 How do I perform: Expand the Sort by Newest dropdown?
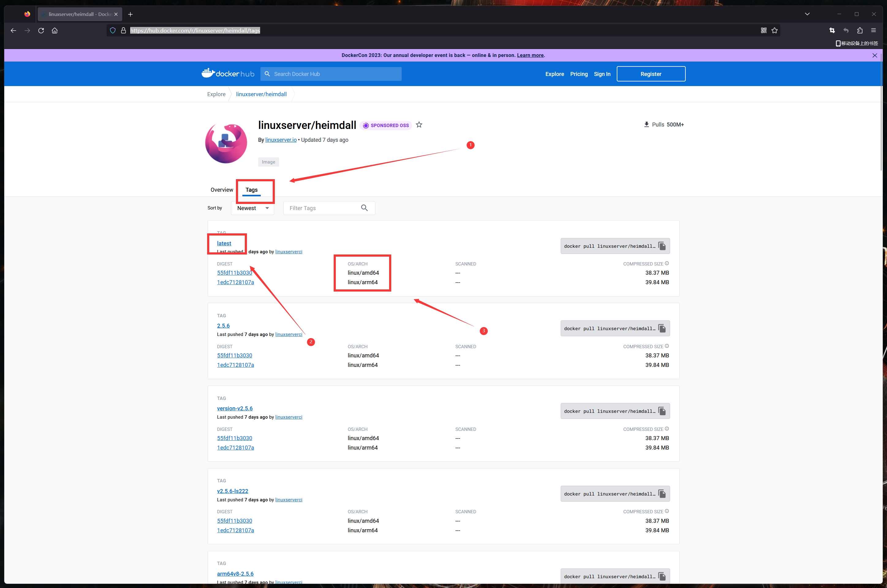pos(253,208)
